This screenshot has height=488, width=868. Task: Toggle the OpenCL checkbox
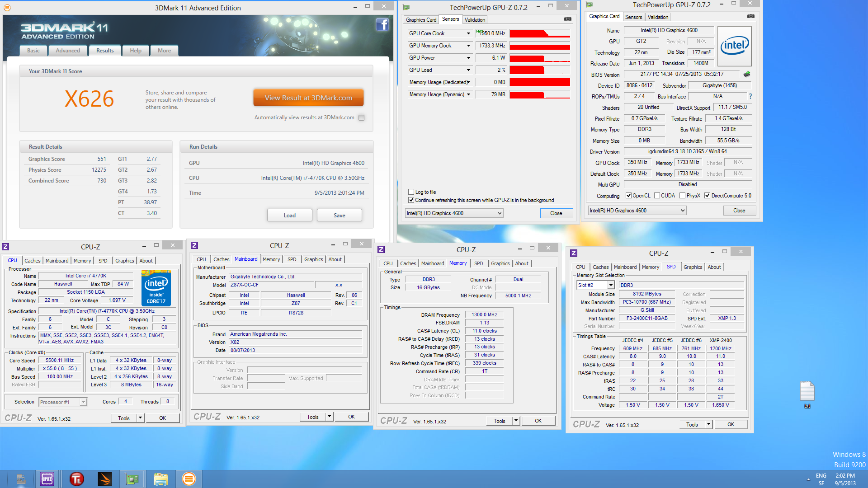click(628, 196)
